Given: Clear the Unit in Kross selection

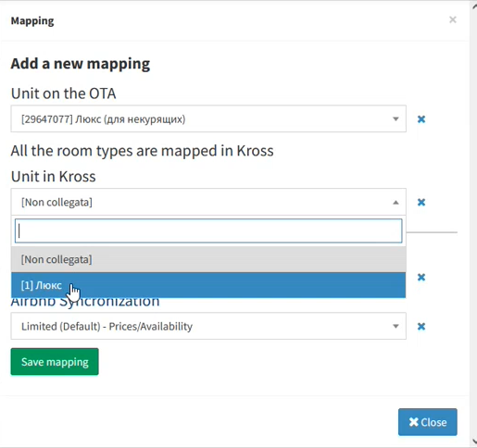Looking at the screenshot, I should pos(421,203).
